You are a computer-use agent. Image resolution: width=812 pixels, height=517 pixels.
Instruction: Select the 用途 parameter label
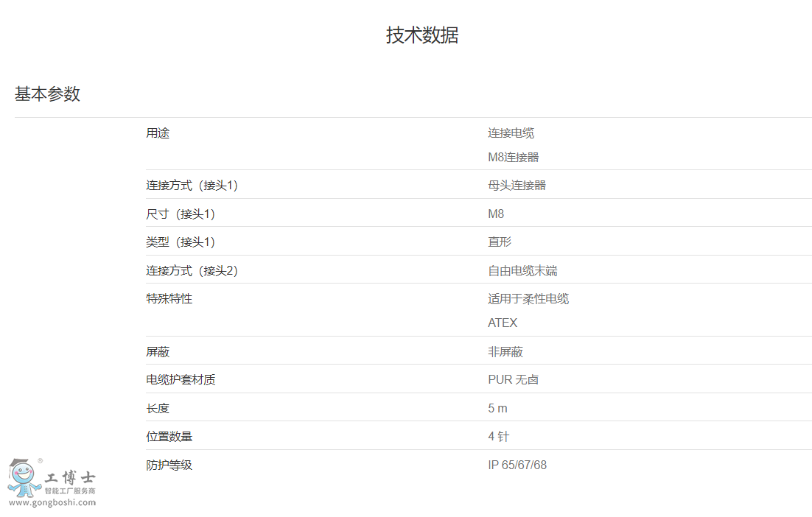coord(158,133)
